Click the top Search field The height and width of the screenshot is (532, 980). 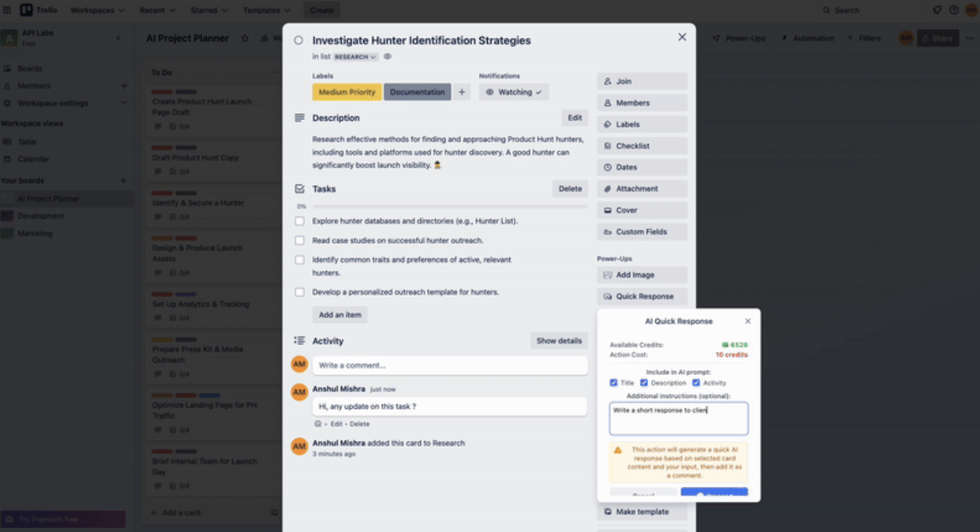871,10
